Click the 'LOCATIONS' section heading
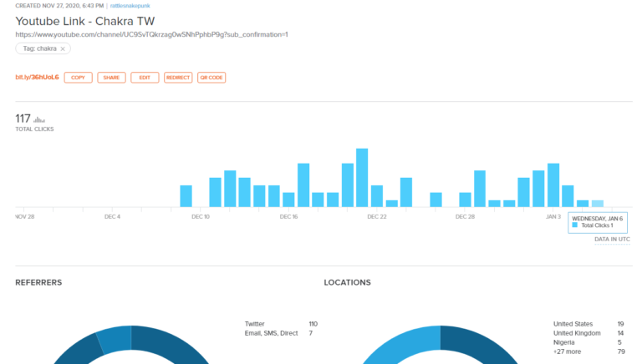Screen dimensions: 642x364 (x=347, y=283)
